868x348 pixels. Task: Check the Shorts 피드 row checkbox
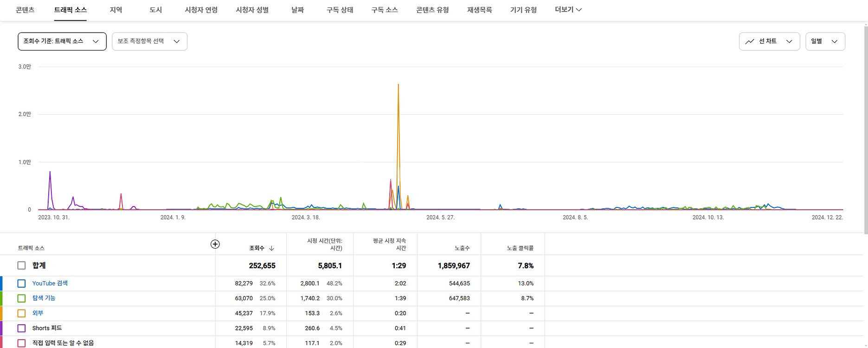pos(21,328)
